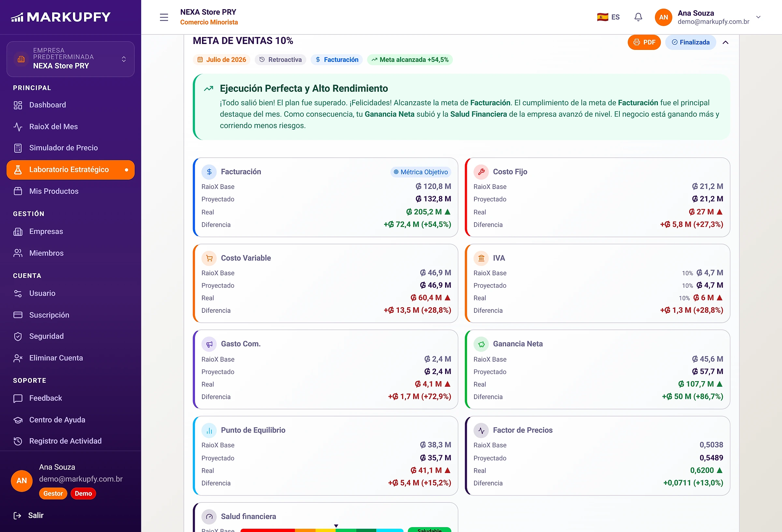Click the Julio de 2026 date chip
782x532 pixels.
[222, 60]
